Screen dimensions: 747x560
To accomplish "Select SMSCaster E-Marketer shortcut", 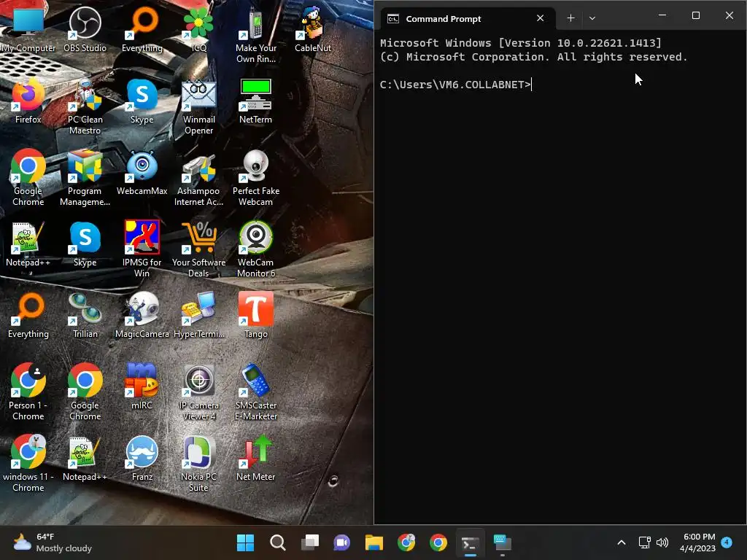I will pos(256,393).
